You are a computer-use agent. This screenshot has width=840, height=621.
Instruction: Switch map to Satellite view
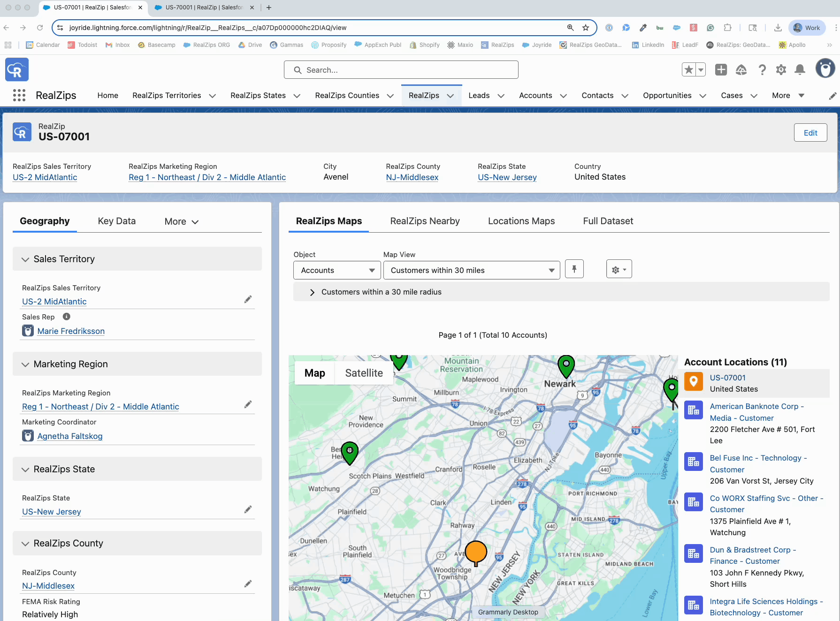[364, 373]
